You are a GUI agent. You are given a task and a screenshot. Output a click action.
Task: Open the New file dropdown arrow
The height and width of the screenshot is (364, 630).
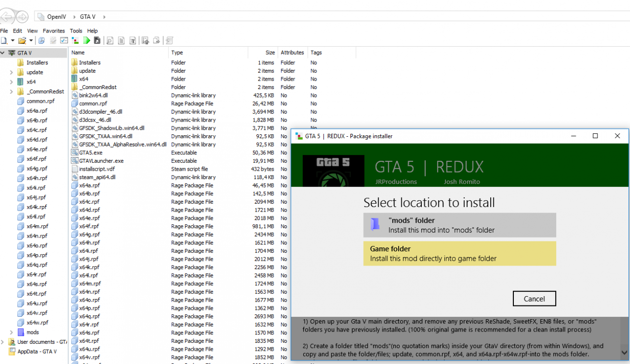tap(13, 40)
